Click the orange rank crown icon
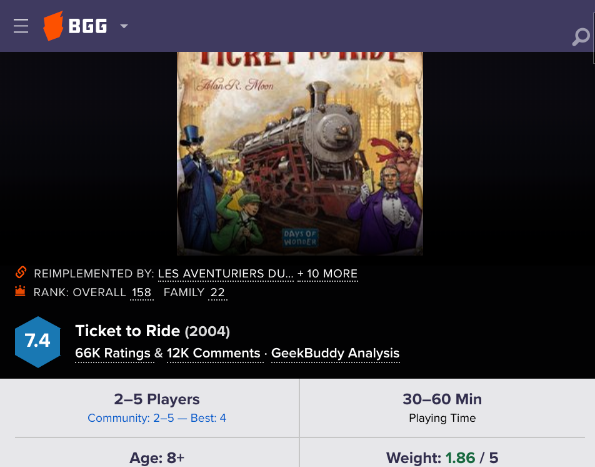This screenshot has width=595, height=467. [x=20, y=291]
